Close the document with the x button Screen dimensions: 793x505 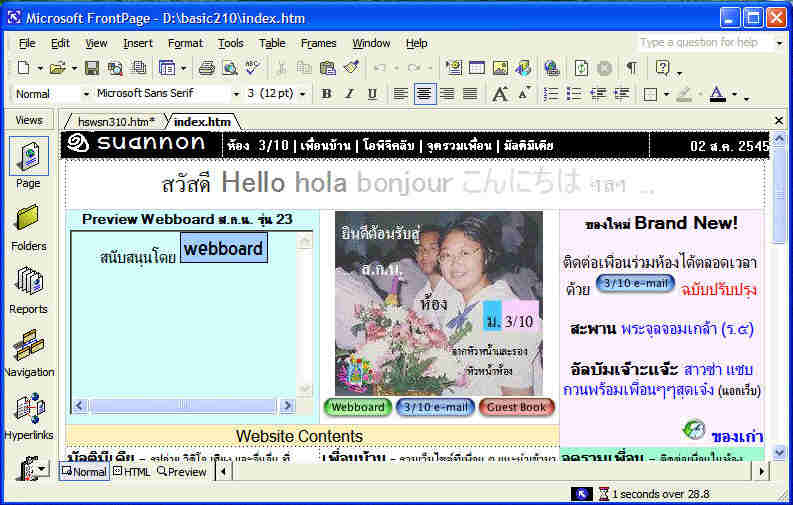tap(779, 121)
